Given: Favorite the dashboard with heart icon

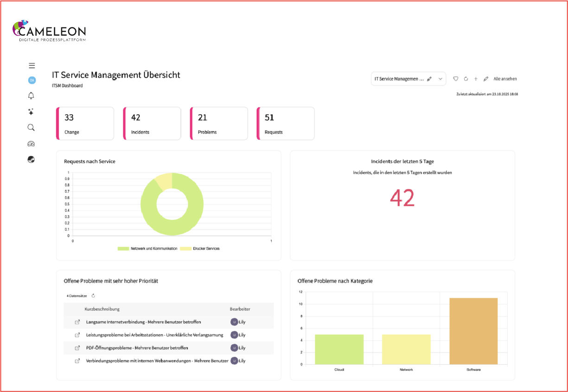Looking at the screenshot, I should point(456,79).
